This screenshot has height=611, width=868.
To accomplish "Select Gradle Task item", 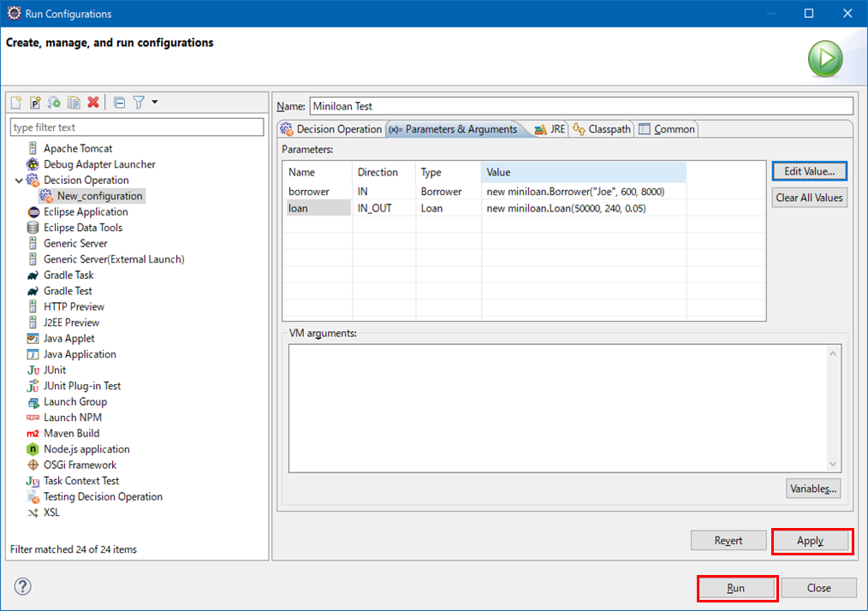I will point(68,275).
